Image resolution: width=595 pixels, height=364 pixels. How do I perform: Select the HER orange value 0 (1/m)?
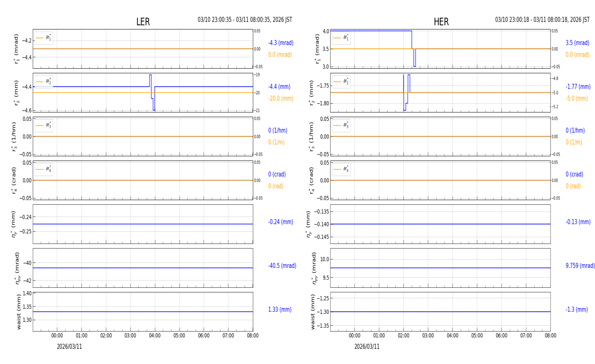574,142
